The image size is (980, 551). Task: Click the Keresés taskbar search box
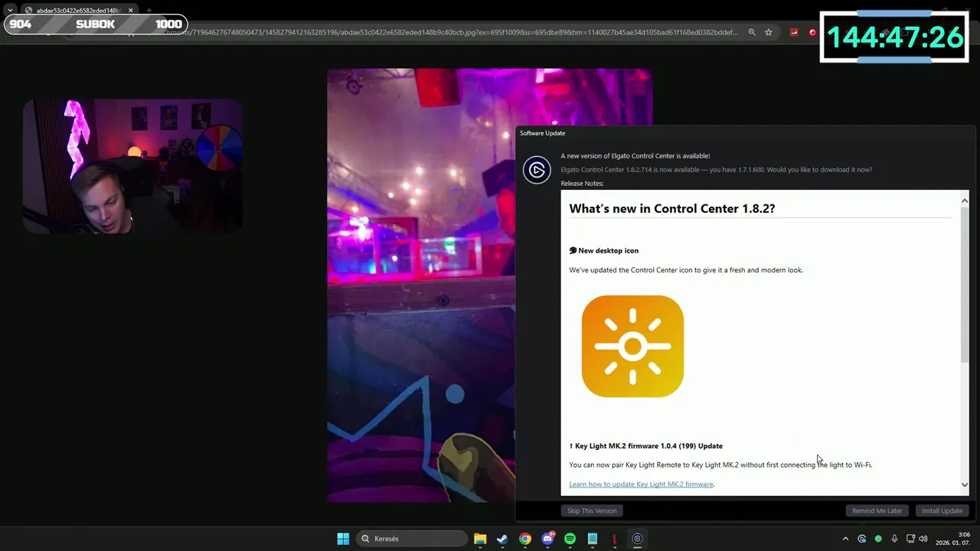coord(413,539)
